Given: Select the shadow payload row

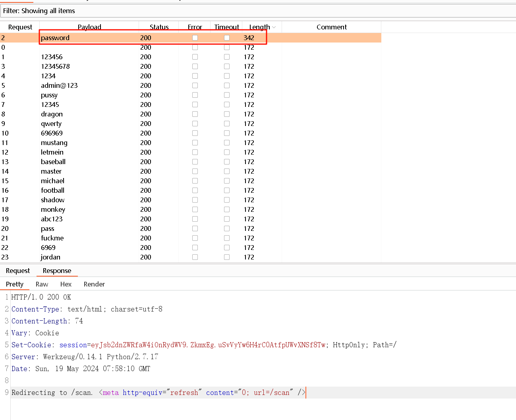Looking at the screenshot, I should 191,200.
